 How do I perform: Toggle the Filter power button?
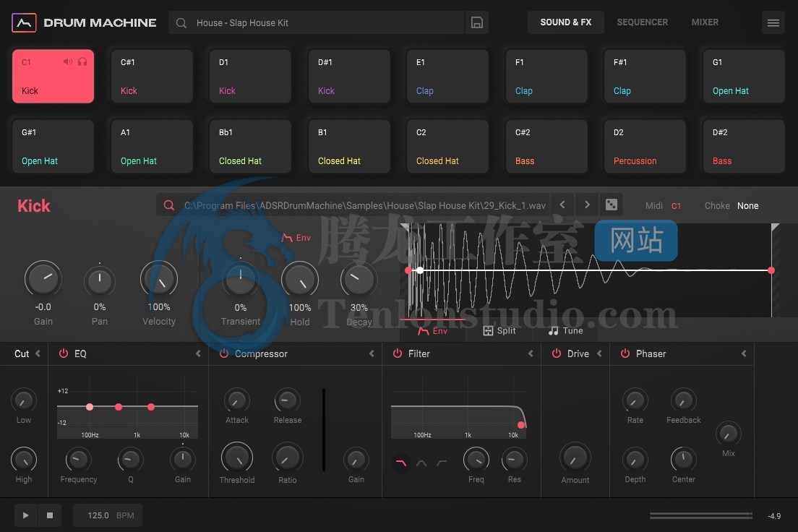pos(398,353)
